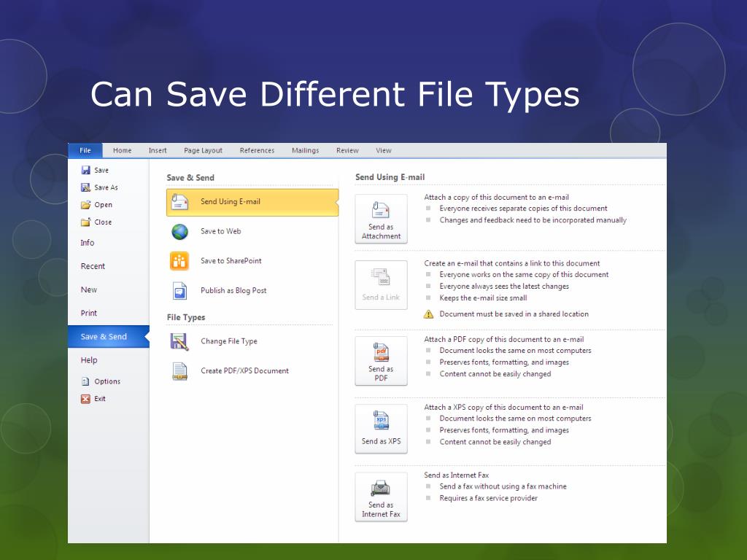Viewport: 747px width, 560px height.
Task: Select Create PDF/XPS Document
Action: tap(244, 371)
